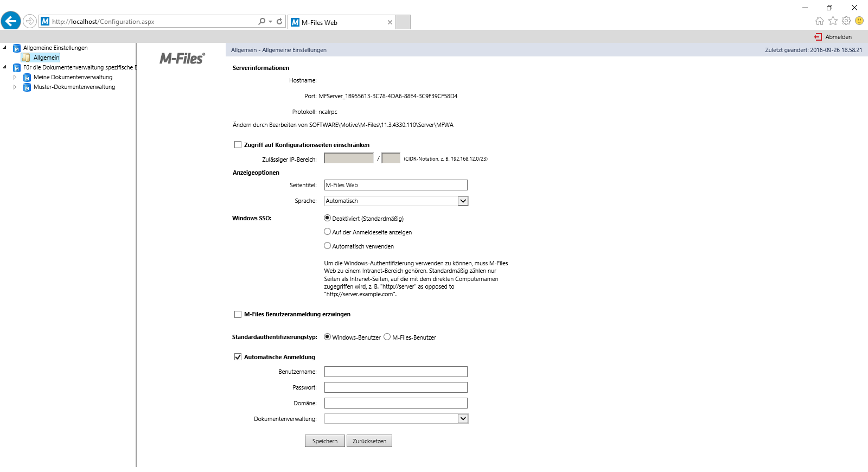Open the Dokumentenverwaltung dropdown
The image size is (868, 472).
(x=463, y=418)
